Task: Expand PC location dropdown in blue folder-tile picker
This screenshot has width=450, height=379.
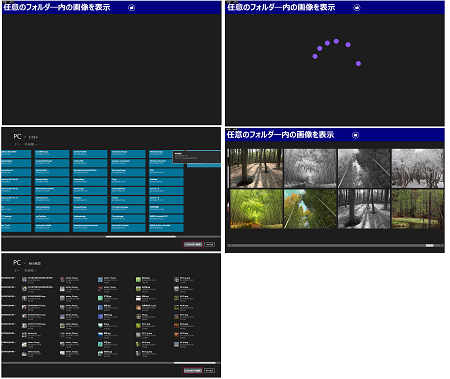Action: 25,137
